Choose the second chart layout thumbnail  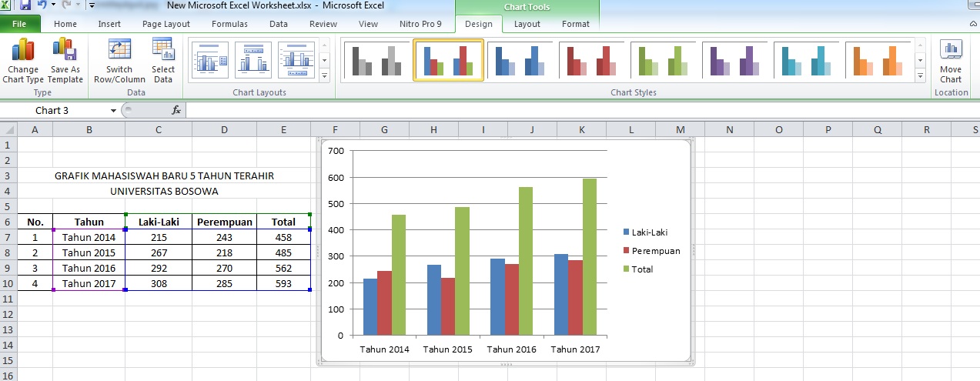(253, 59)
